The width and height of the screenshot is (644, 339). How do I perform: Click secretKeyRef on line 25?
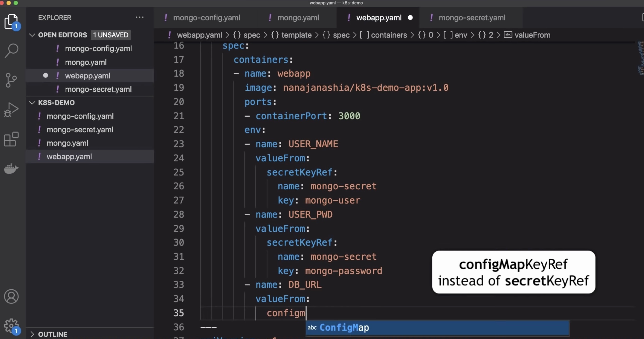point(300,172)
